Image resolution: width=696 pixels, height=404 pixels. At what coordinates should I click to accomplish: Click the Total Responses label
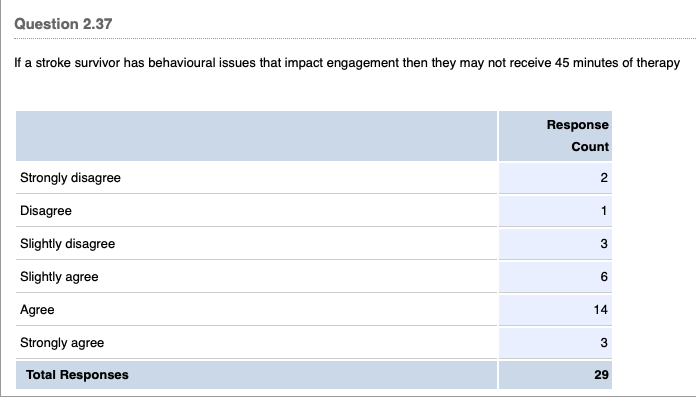[77, 375]
